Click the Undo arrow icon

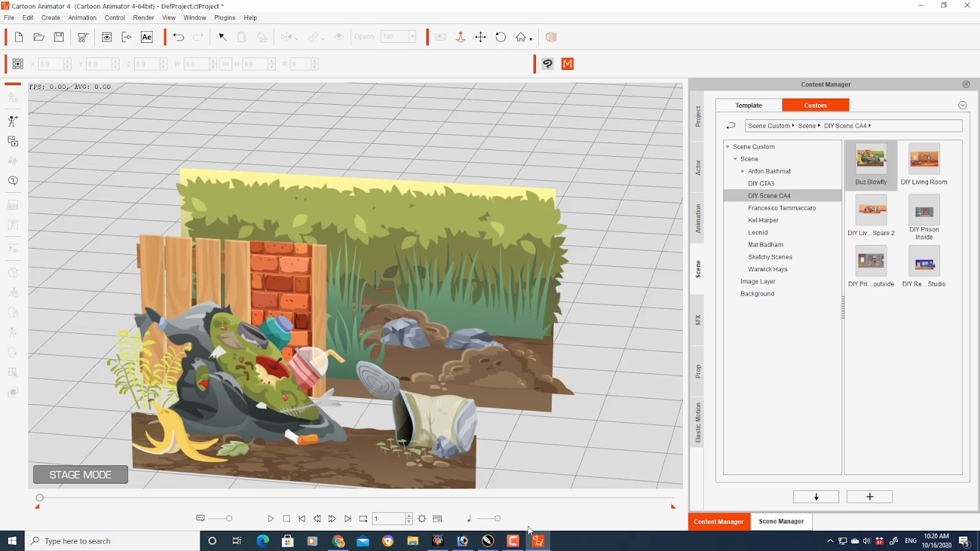pos(178,37)
